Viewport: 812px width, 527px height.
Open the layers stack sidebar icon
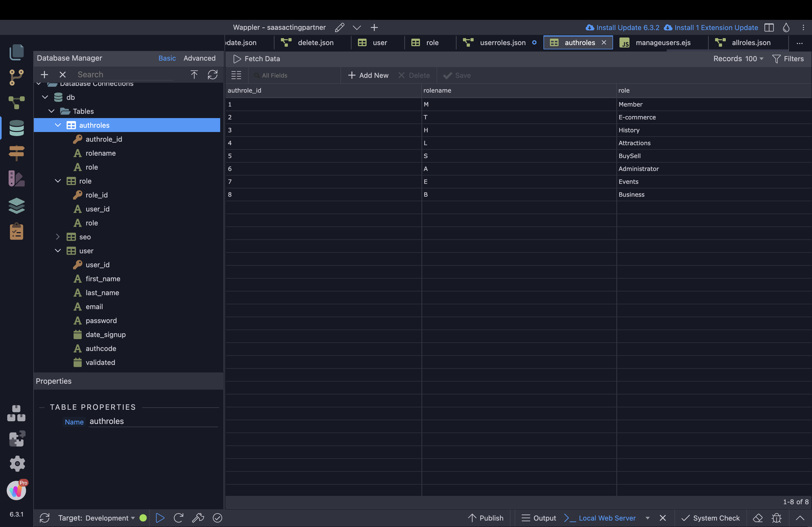pyautogui.click(x=16, y=206)
